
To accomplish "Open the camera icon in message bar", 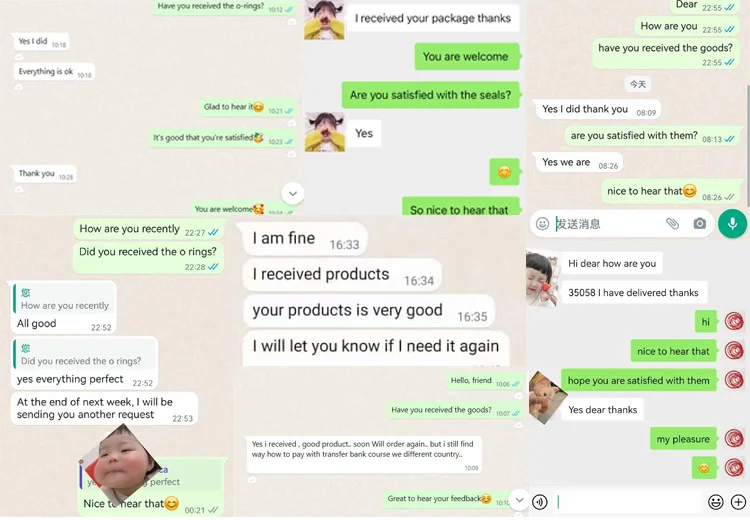I will coord(699,223).
